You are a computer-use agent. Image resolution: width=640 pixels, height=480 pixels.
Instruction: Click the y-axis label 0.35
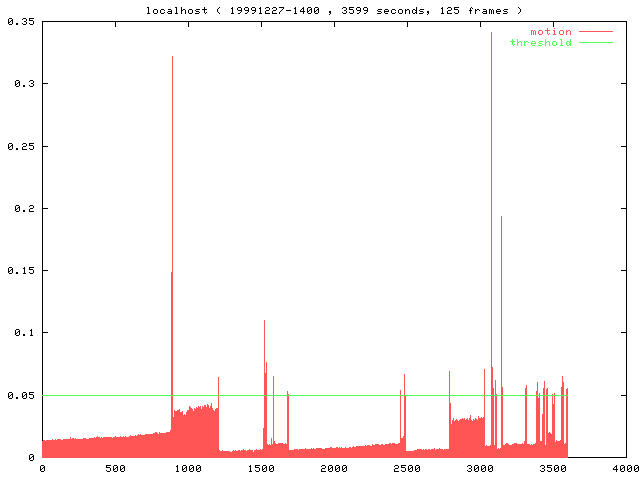19,21
